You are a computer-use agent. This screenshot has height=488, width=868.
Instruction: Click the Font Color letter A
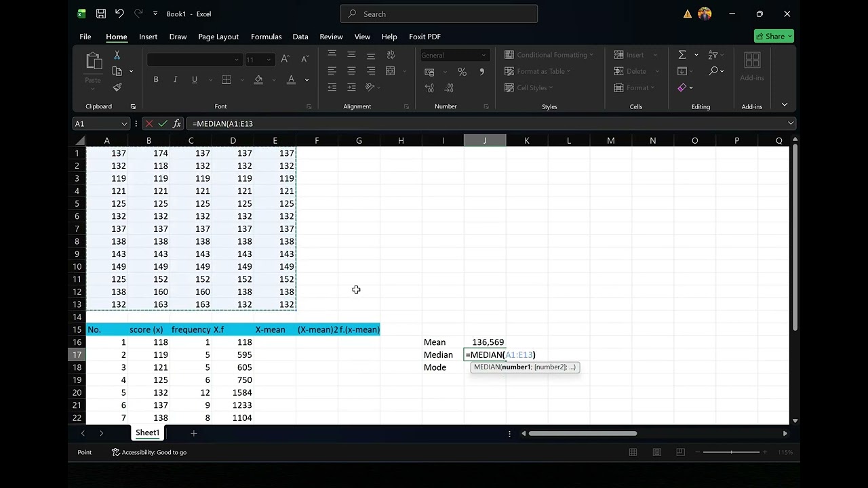291,80
